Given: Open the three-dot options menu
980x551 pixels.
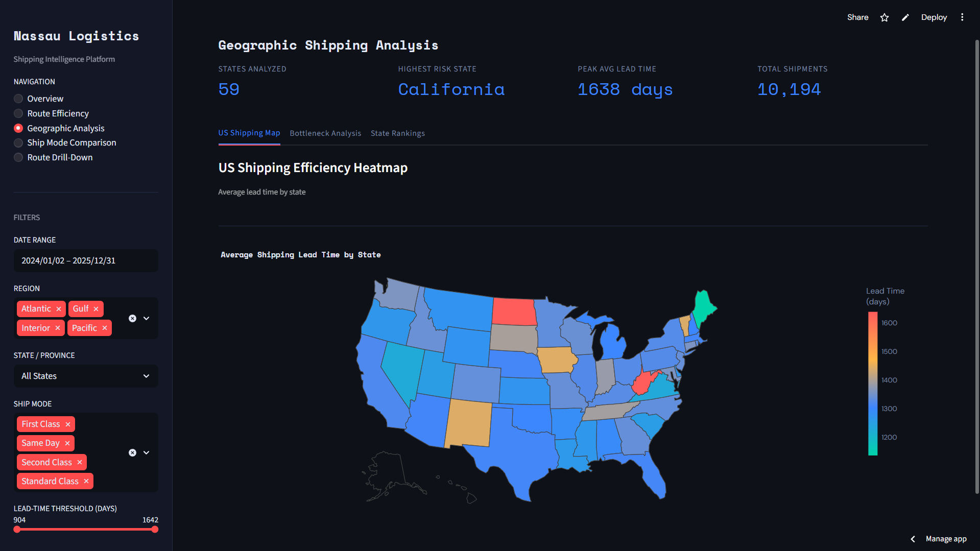Looking at the screenshot, I should tap(962, 17).
